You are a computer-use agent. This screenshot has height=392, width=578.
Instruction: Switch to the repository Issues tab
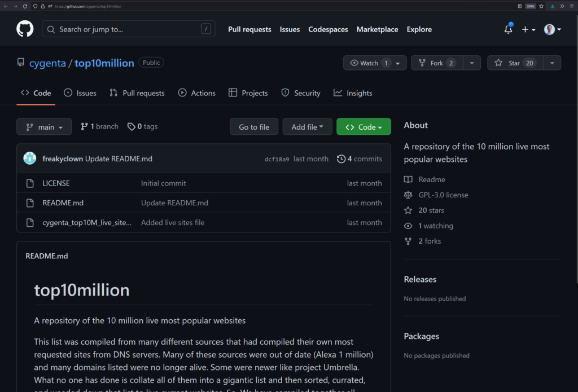(80, 93)
